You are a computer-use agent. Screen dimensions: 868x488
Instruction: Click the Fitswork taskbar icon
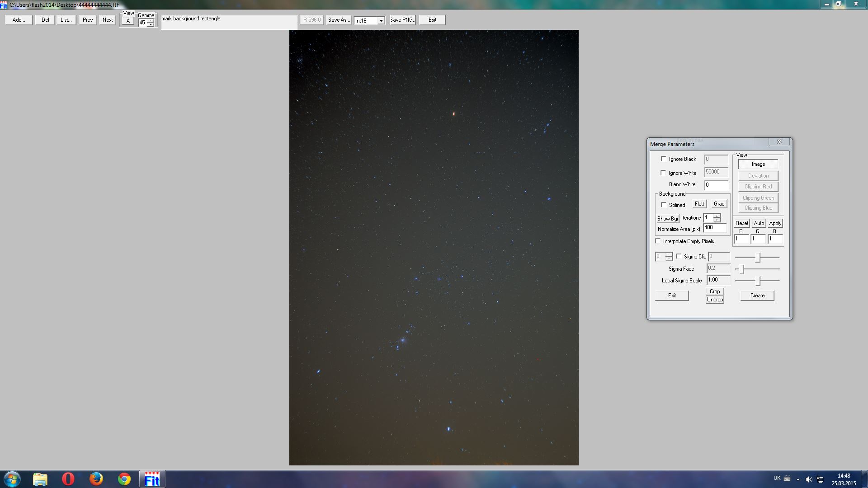152,479
